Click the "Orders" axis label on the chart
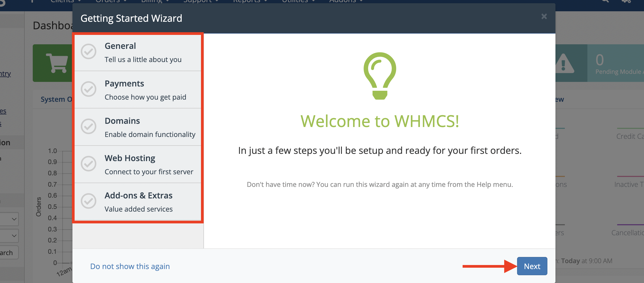This screenshot has height=283, width=644. [39, 207]
